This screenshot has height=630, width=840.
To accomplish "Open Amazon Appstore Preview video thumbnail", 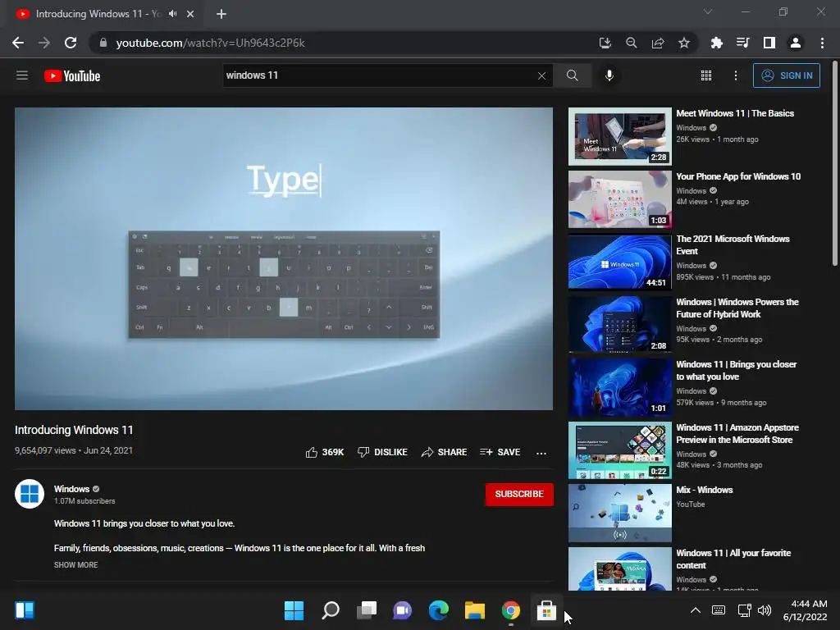I will point(620,450).
